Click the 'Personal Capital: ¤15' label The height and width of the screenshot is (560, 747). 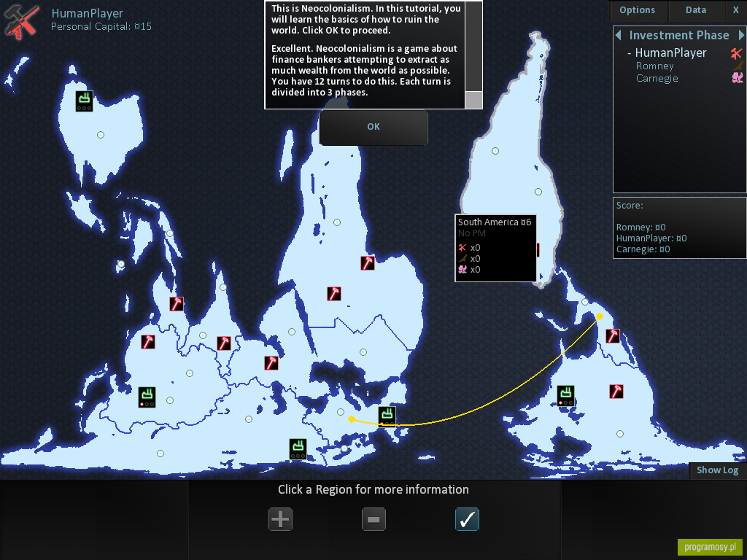coord(101,27)
